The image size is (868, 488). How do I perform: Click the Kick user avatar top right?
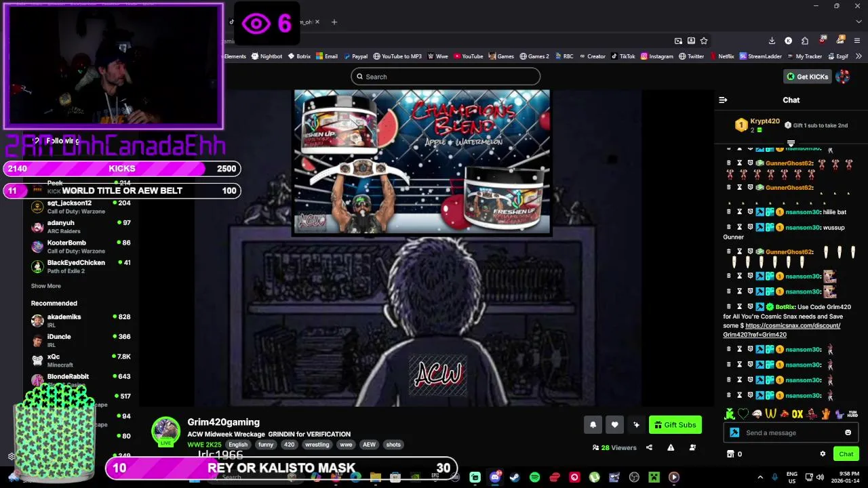coord(843,77)
